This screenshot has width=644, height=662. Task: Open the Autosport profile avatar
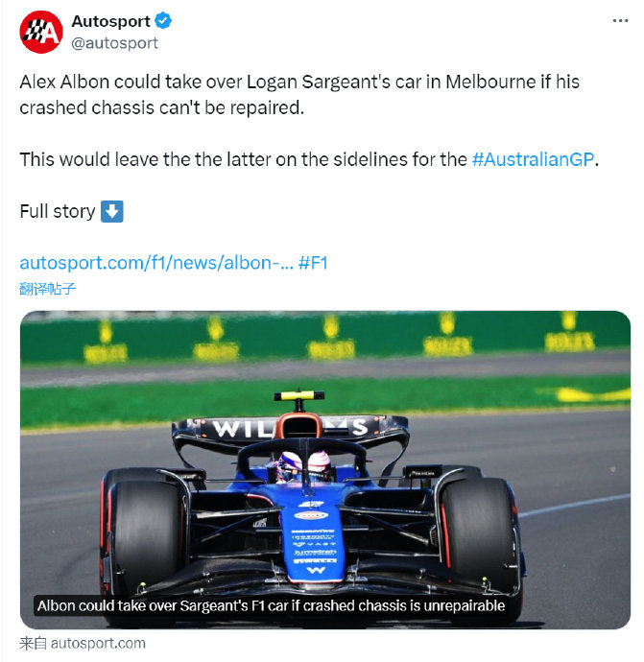[41, 32]
